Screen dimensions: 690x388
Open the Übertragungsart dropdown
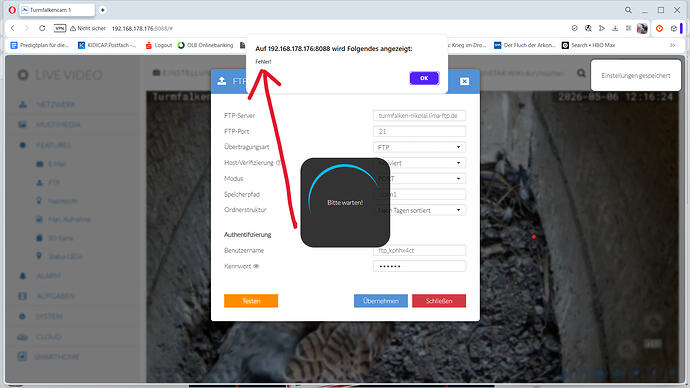click(x=419, y=147)
